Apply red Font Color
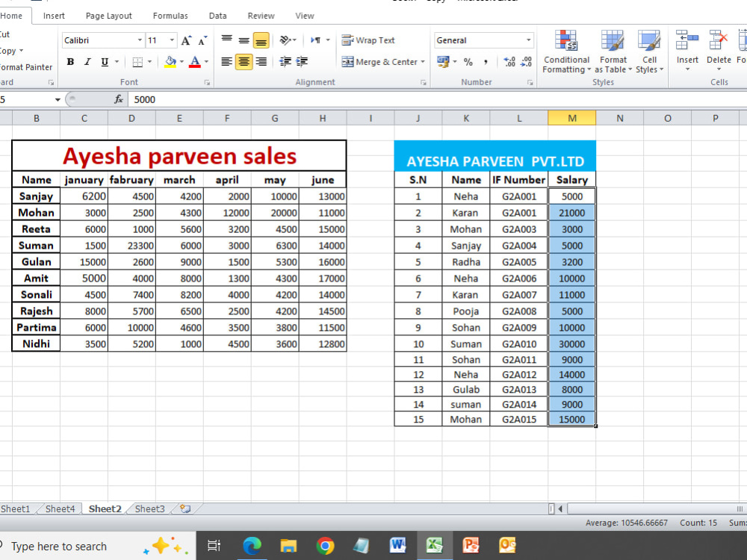The image size is (747, 560). 195,62
